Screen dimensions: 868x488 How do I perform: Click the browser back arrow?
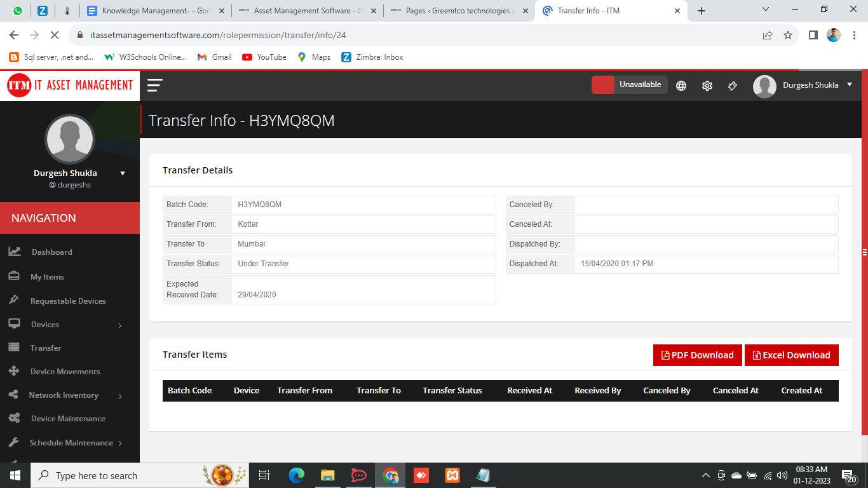click(14, 36)
